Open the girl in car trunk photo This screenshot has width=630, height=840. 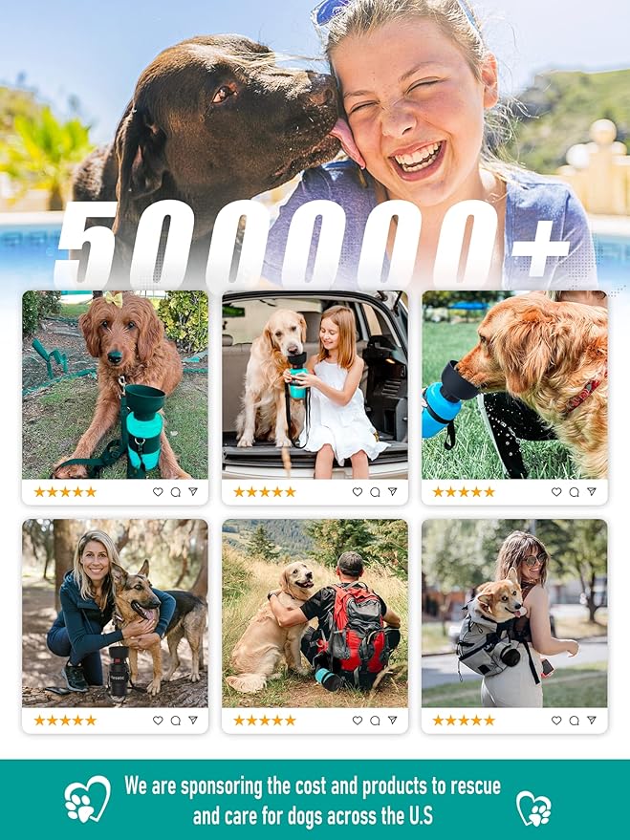pyautogui.click(x=315, y=385)
